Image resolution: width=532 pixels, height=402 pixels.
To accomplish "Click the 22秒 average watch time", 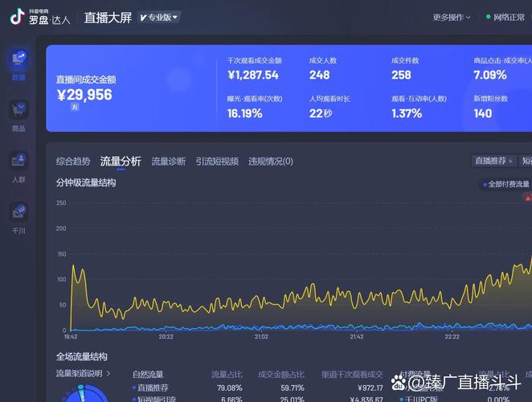I will 321,113.
